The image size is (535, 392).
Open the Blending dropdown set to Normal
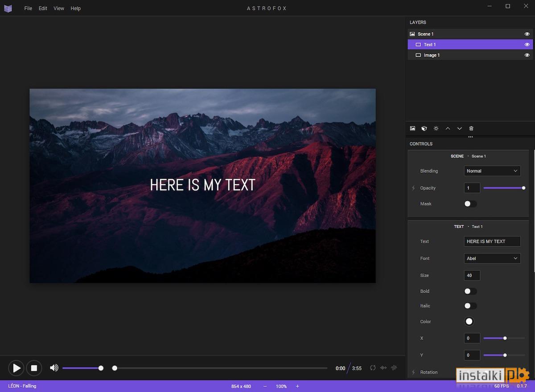[x=492, y=171]
